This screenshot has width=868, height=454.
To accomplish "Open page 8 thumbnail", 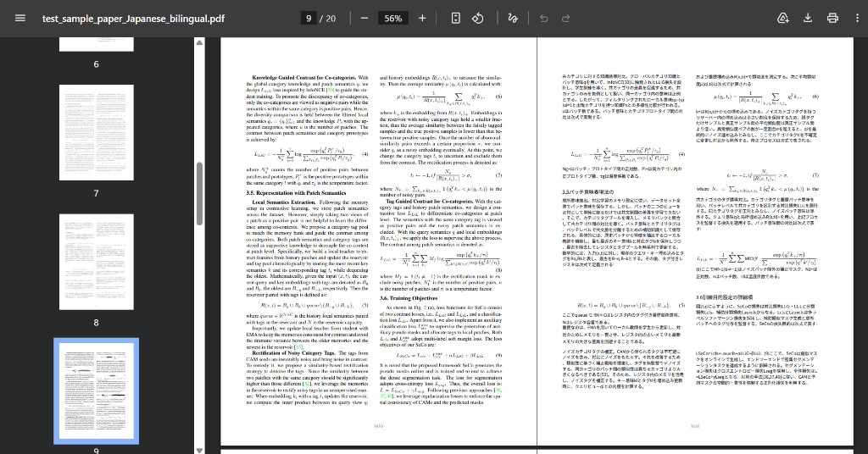I will coord(97,262).
